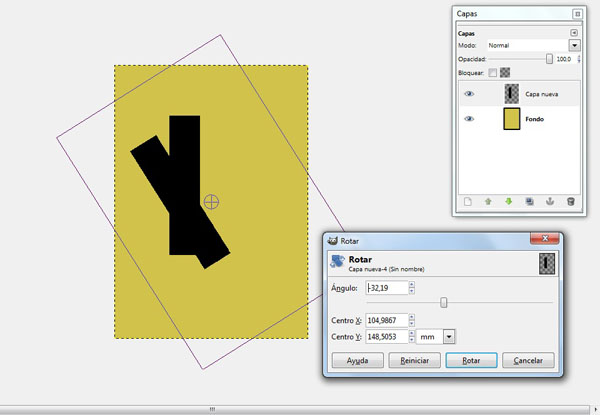Enable the lock pixels checkbox
This screenshot has width=600, height=415.
pyautogui.click(x=492, y=73)
